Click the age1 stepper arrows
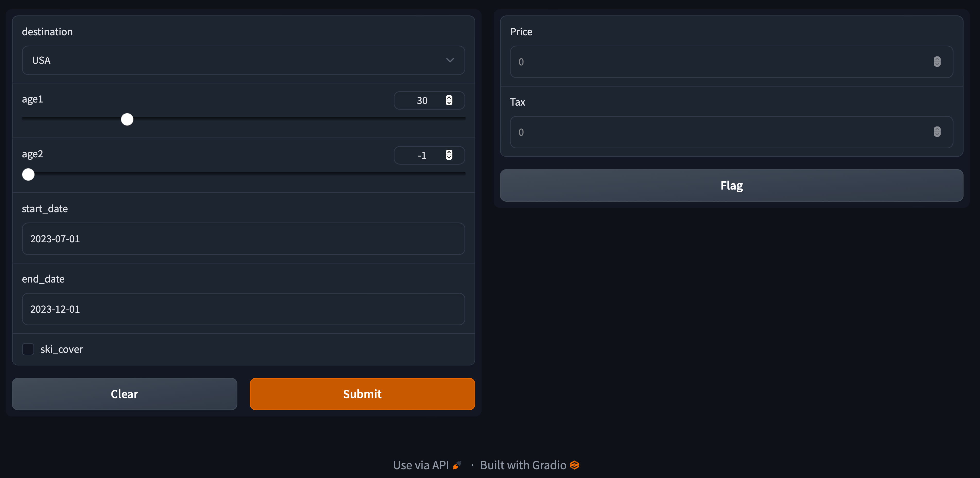 click(x=449, y=100)
